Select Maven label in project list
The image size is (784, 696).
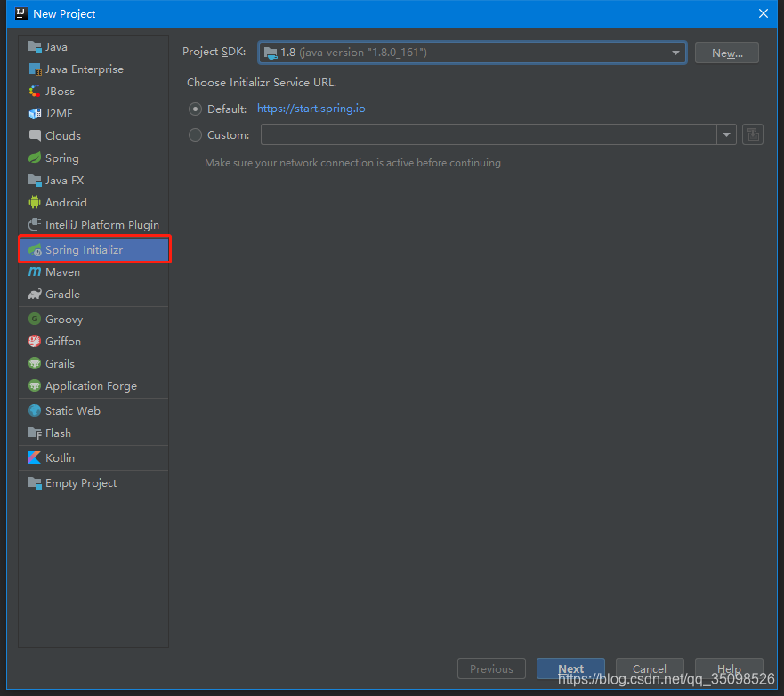click(x=62, y=272)
